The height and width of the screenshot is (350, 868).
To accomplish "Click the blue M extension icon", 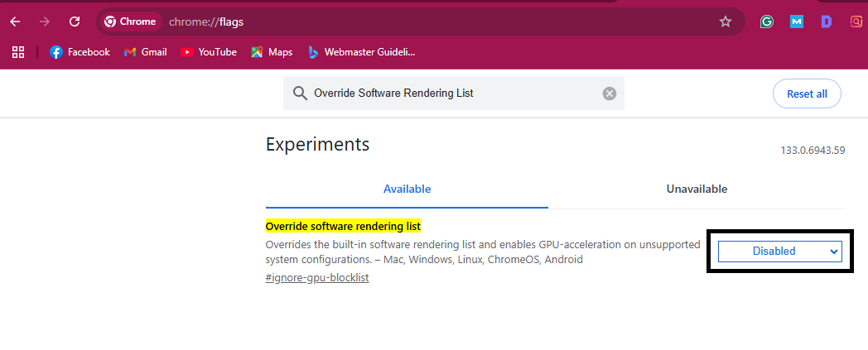I will (x=796, y=22).
